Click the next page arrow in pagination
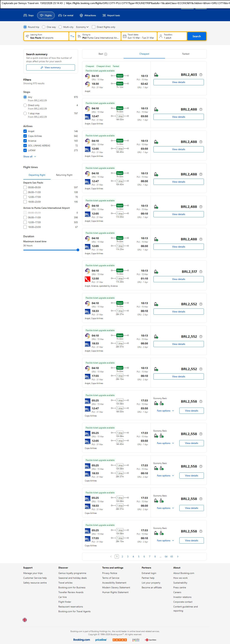 (178, 557)
